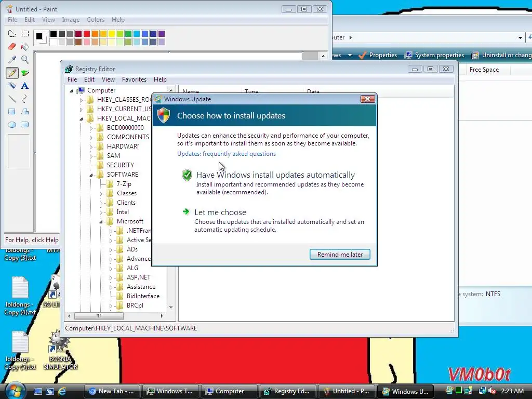Expand HKEY_CLASSES_ROOT tree node
The height and width of the screenshot is (399, 532).
[81, 100]
